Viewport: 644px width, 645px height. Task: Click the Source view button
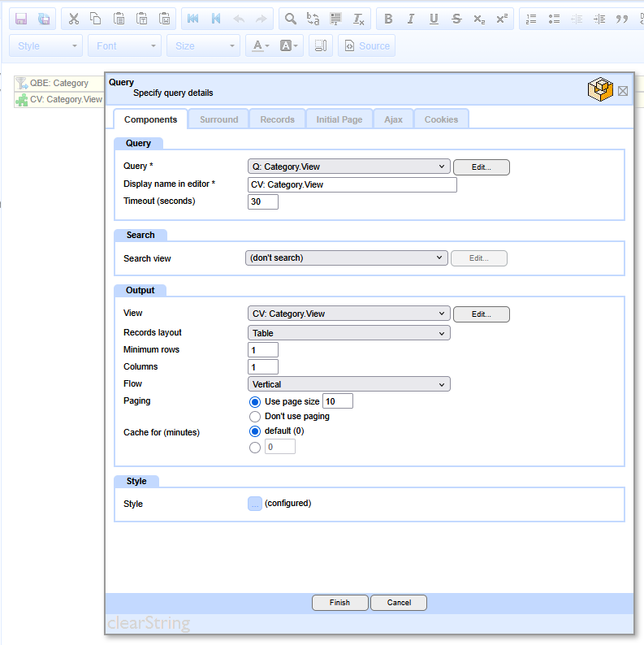[366, 46]
